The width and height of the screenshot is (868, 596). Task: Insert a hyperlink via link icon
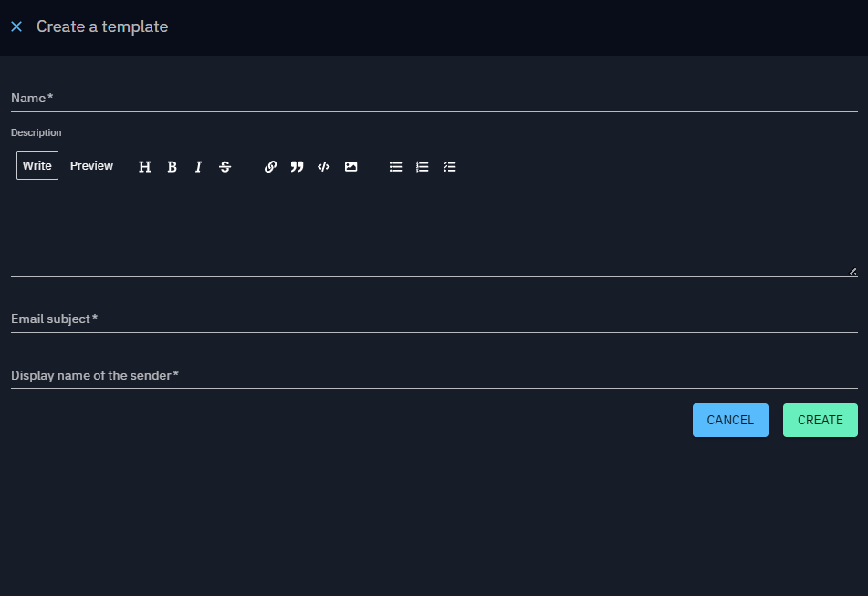click(270, 167)
